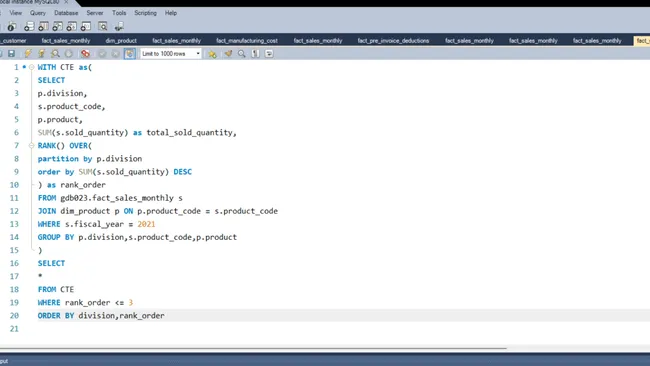
Task: Click the horizontal scrollbar below the editor
Action: [x=253, y=348]
